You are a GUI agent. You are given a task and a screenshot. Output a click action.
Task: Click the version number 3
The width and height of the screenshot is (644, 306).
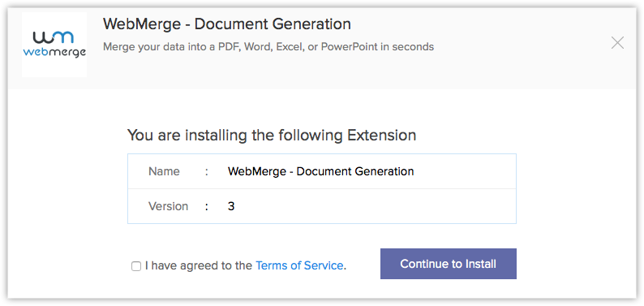tap(231, 206)
